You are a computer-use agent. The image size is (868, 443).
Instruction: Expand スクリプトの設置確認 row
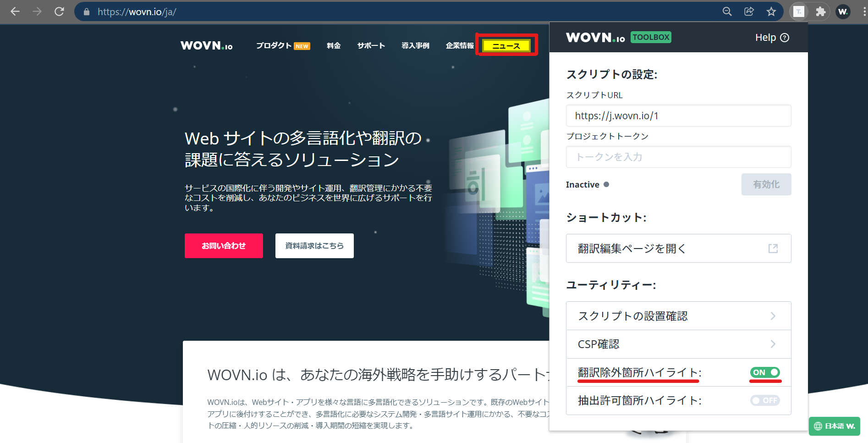coord(678,316)
